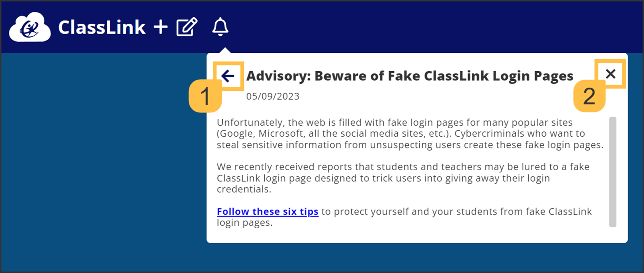Click the empty blue area left of panel
The height and width of the screenshot is (273, 644).
[101, 161]
